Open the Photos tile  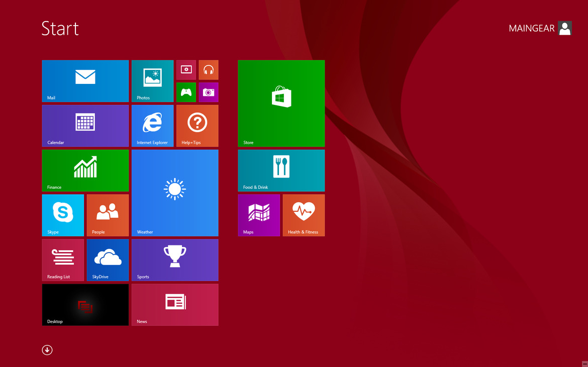pos(153,81)
